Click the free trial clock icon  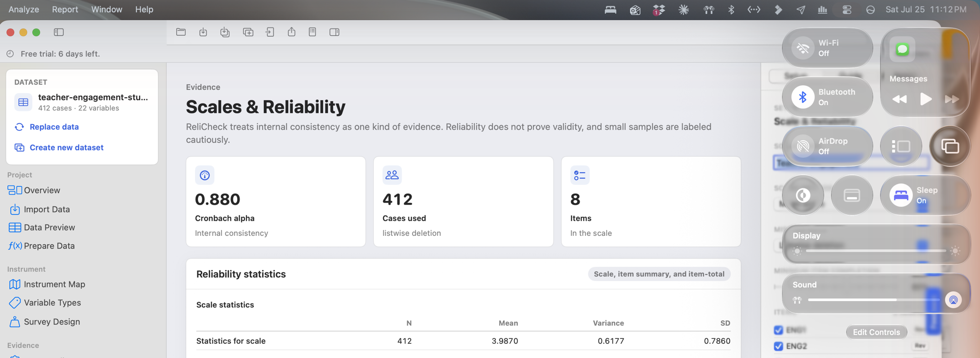click(10, 53)
